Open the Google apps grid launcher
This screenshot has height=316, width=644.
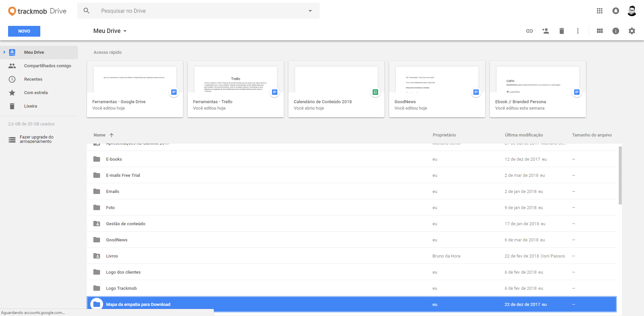599,11
